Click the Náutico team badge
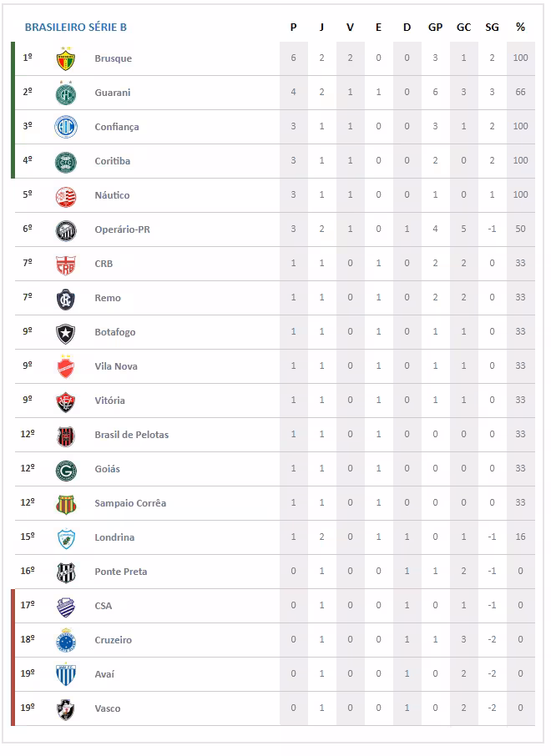 [66, 196]
